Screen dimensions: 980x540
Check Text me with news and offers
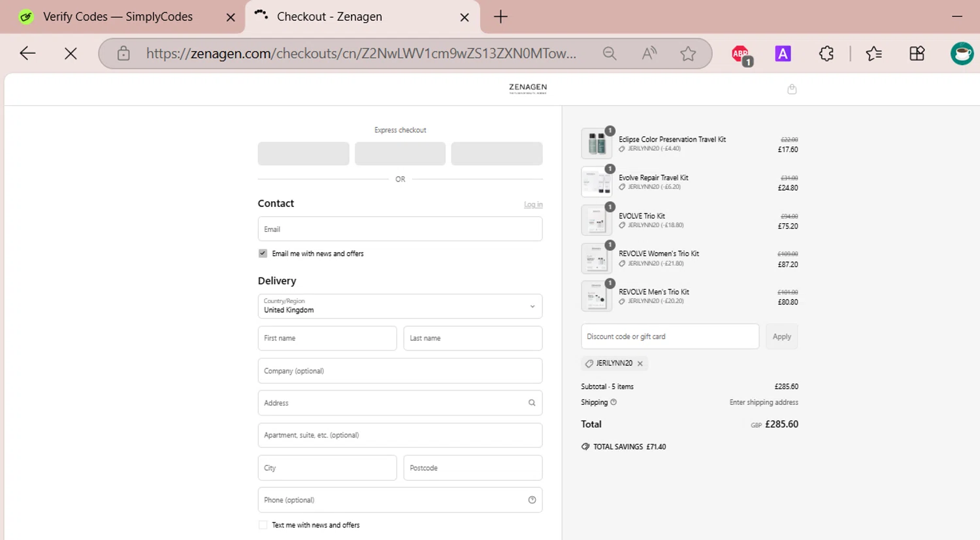click(x=263, y=525)
